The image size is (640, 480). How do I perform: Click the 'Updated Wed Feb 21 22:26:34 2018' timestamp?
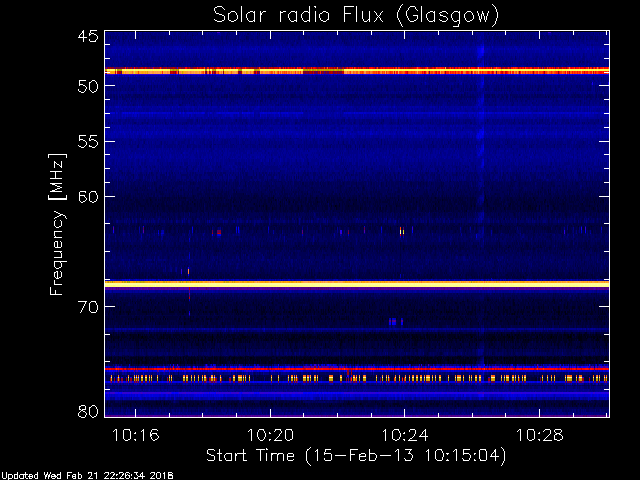[87, 476]
